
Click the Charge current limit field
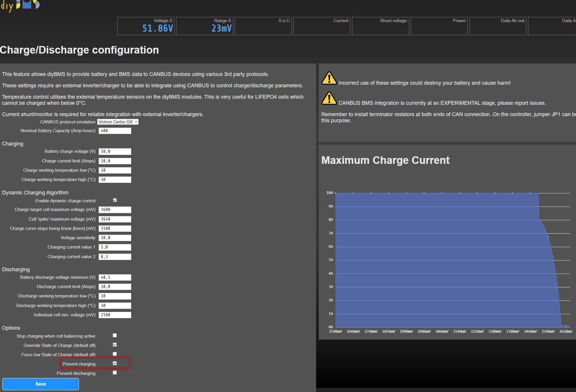(115, 161)
